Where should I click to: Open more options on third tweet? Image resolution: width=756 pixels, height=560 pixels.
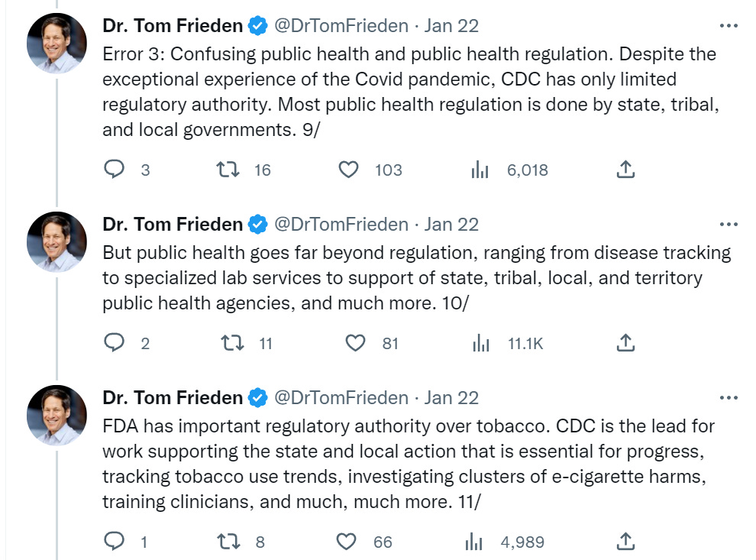pyautogui.click(x=729, y=398)
